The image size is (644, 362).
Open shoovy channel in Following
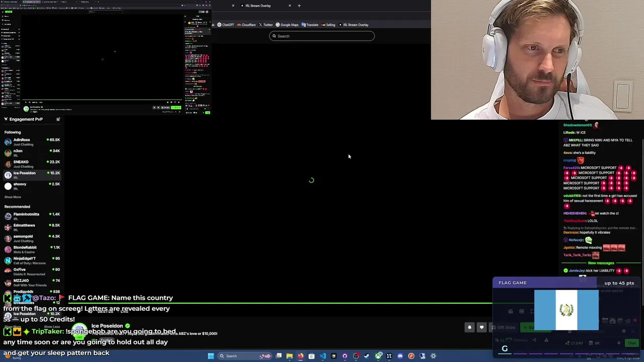(32, 186)
